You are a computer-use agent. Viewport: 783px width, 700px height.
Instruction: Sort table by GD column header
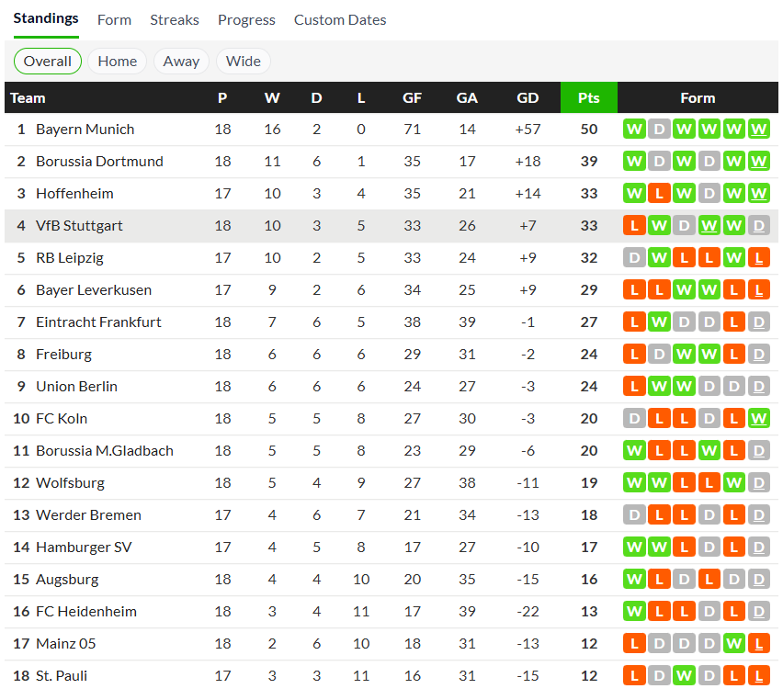pyautogui.click(x=528, y=98)
